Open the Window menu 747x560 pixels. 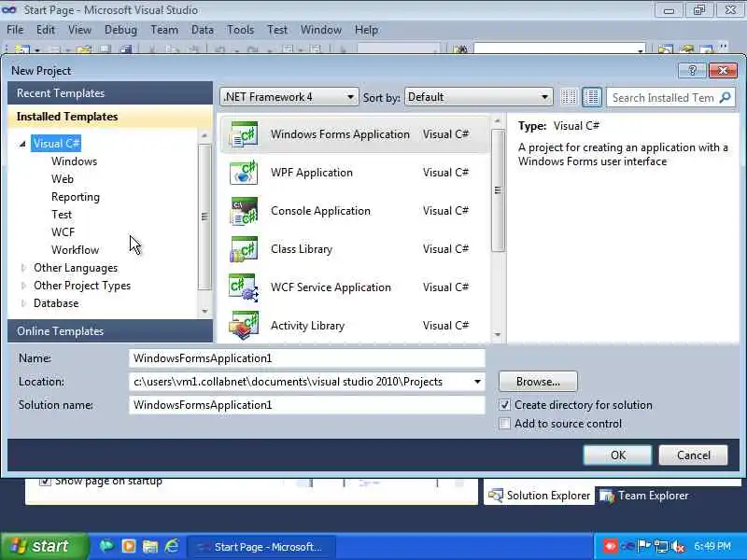click(x=320, y=30)
